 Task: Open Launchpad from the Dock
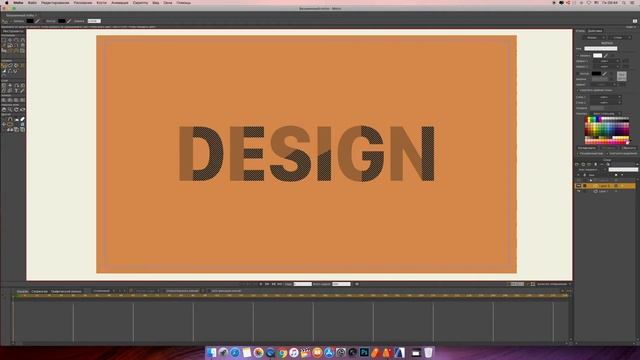pos(223,353)
